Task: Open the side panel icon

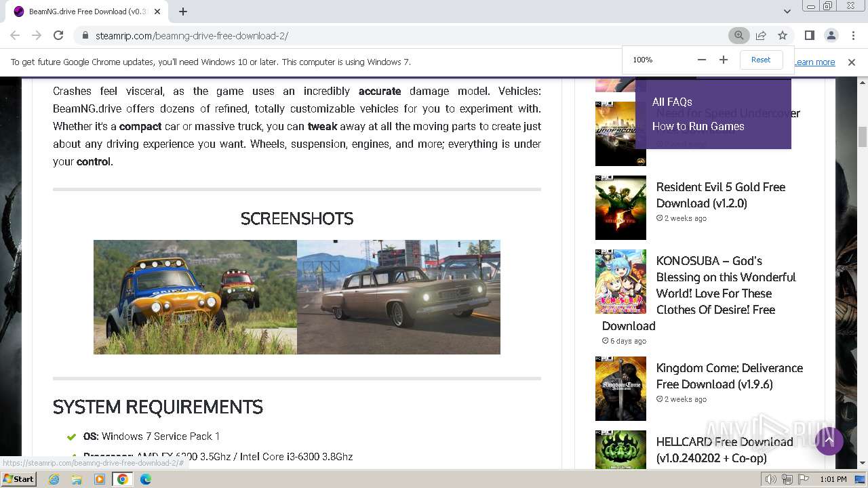Action: click(809, 35)
